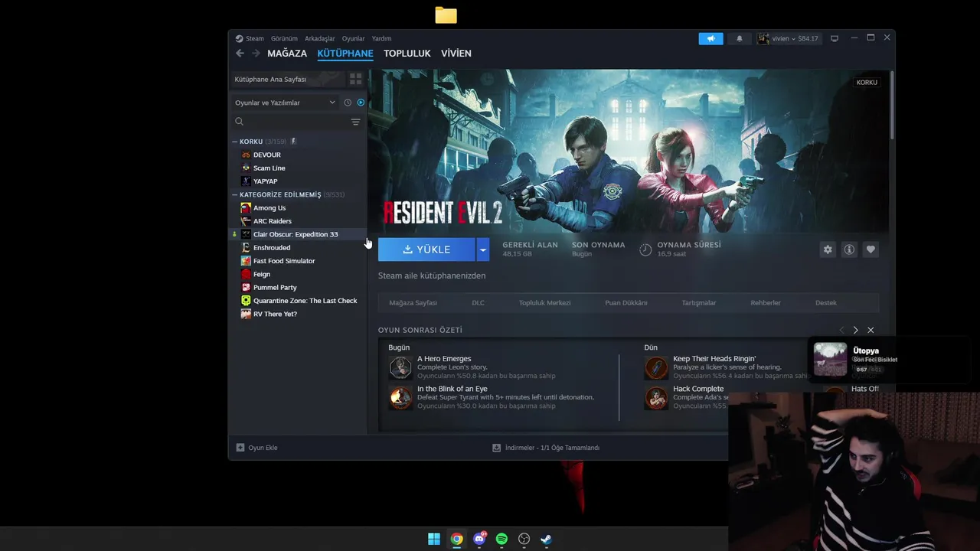Show next post-game summary page
980x551 pixels.
point(856,330)
